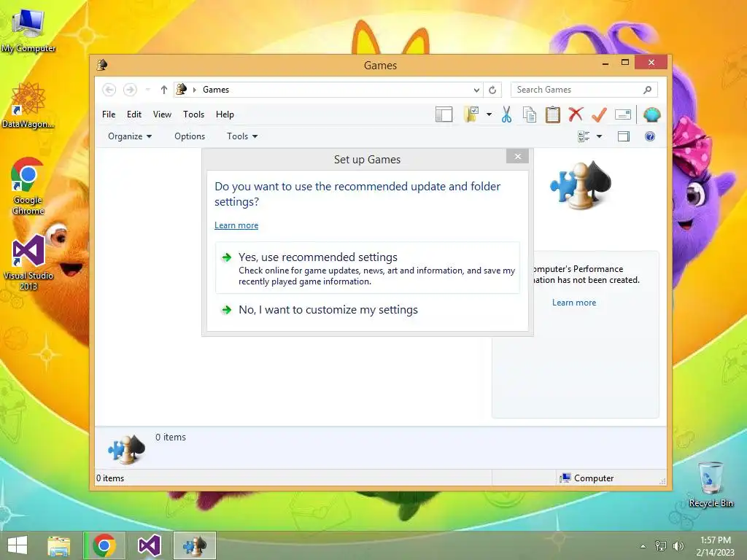
Task: Open the change view dropdown arrow
Action: point(600,136)
